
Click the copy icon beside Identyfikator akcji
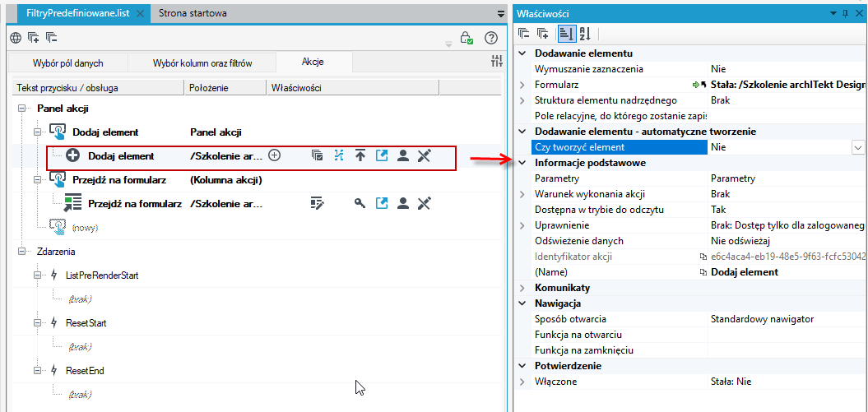coord(703,257)
